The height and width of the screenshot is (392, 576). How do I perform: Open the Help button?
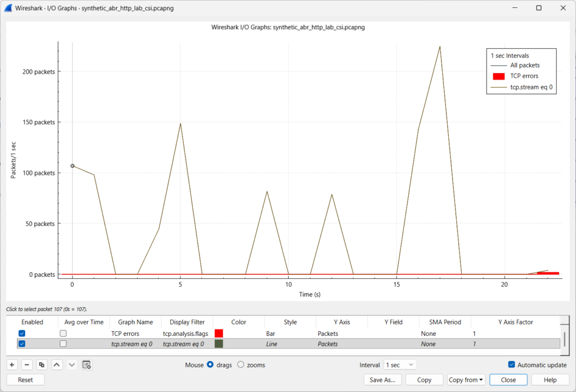pos(550,380)
